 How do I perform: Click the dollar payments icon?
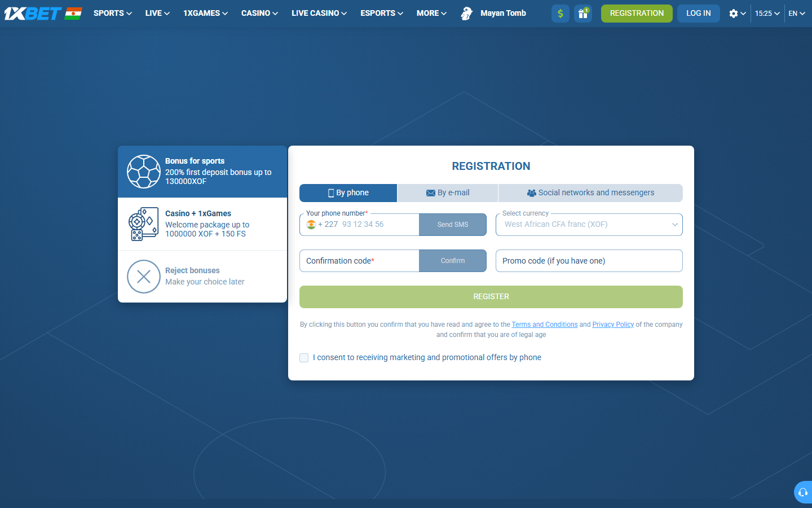point(561,13)
